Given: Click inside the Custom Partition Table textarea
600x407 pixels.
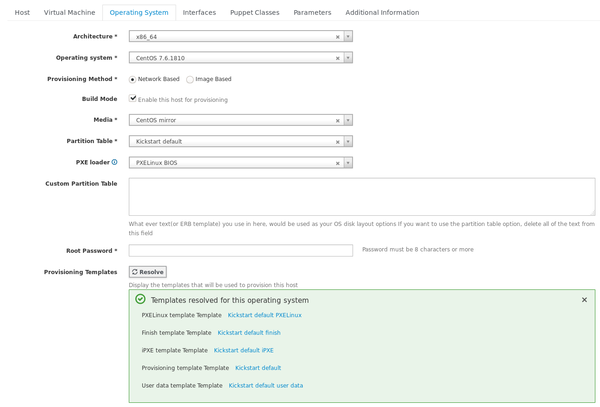Looking at the screenshot, I should (x=362, y=197).
